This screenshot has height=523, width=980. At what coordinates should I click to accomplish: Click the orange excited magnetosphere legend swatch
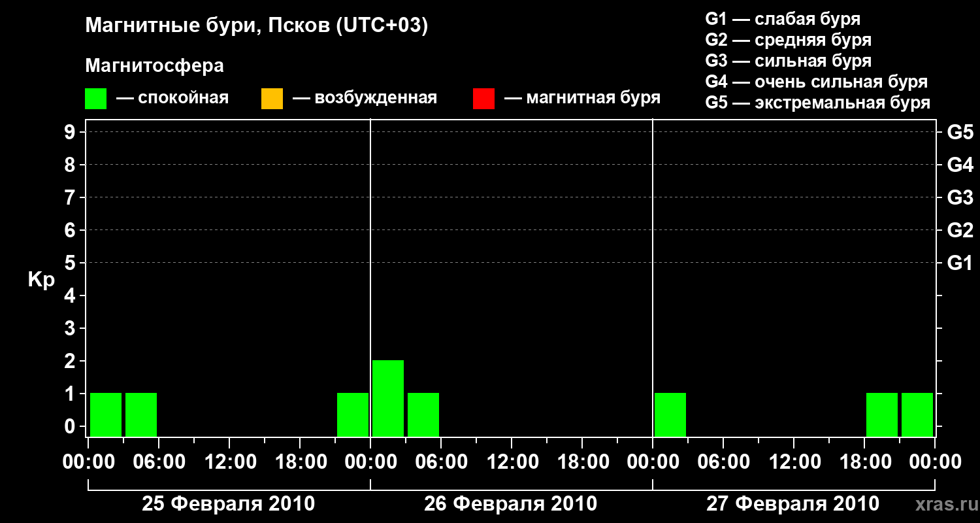[x=272, y=99]
